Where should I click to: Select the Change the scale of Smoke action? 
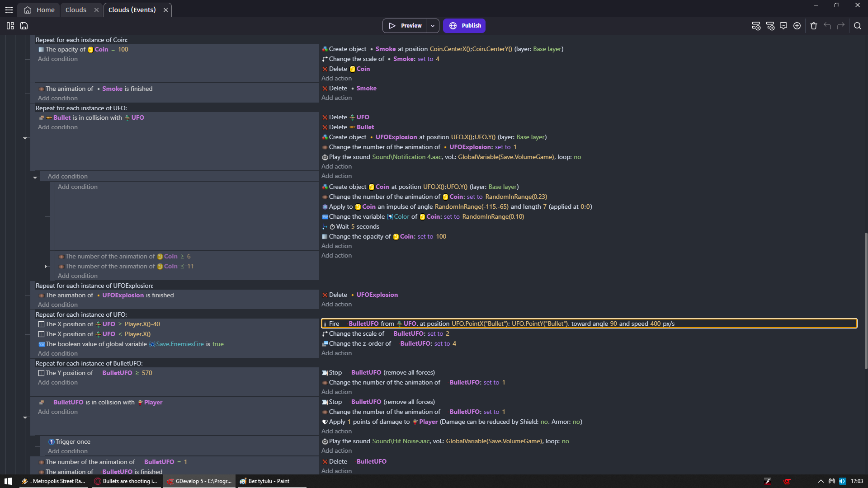380,59
